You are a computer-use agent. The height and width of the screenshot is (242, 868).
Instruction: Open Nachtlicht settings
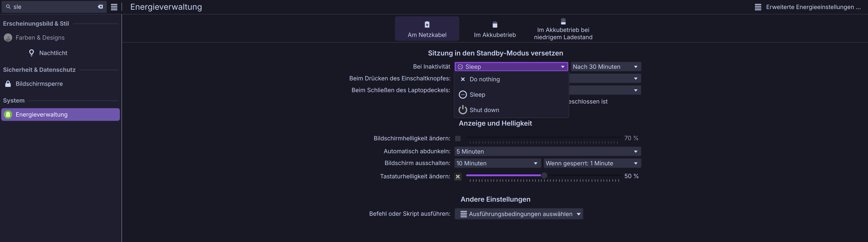pos(61,53)
